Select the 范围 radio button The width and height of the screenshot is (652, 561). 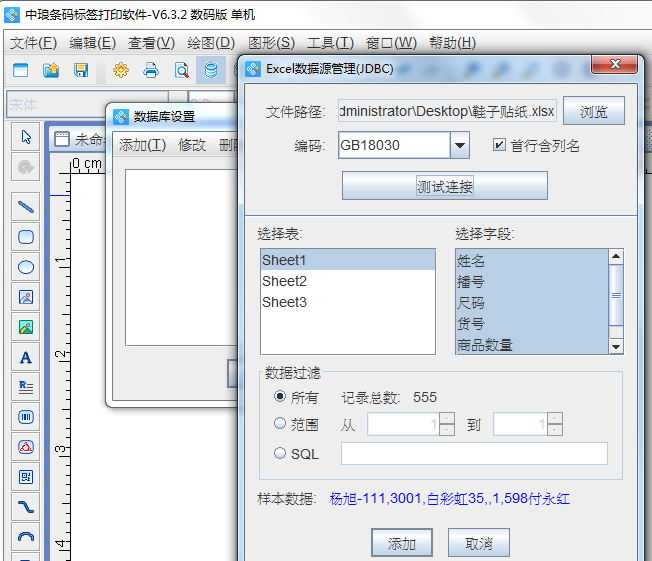(281, 424)
